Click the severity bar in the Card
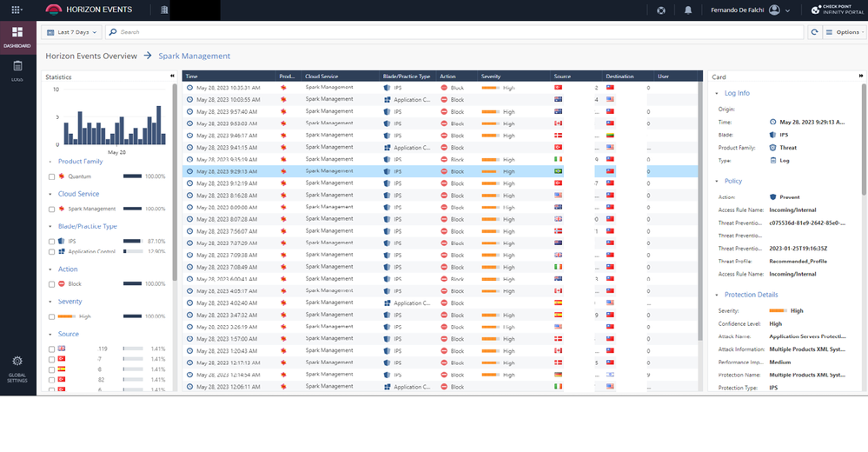 coord(778,311)
